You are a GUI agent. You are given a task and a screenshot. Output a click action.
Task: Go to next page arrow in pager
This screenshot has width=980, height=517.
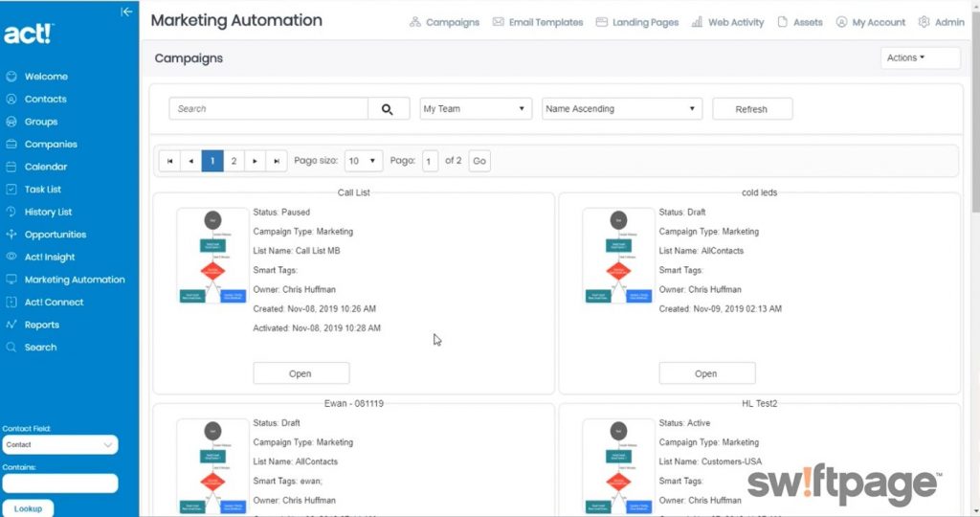pyautogui.click(x=255, y=161)
